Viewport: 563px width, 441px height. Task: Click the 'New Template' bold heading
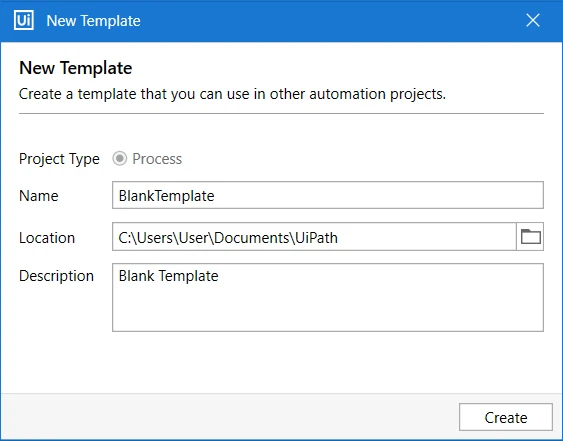tap(76, 68)
